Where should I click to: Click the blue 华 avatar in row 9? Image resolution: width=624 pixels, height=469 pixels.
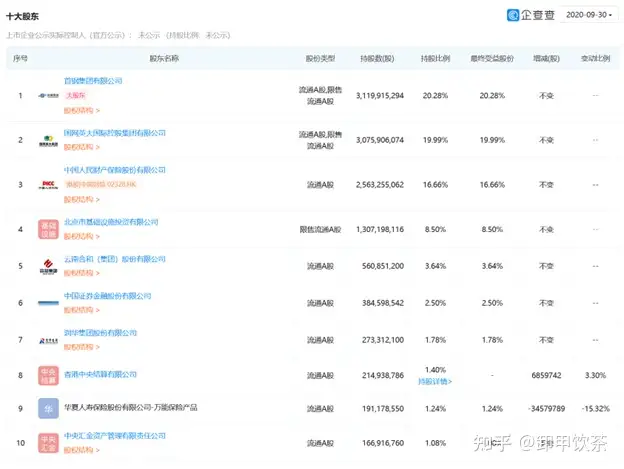coord(48,409)
